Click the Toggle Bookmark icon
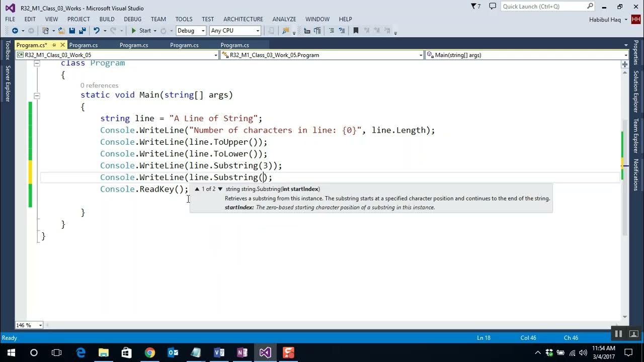This screenshot has width=644, height=362. (x=356, y=31)
